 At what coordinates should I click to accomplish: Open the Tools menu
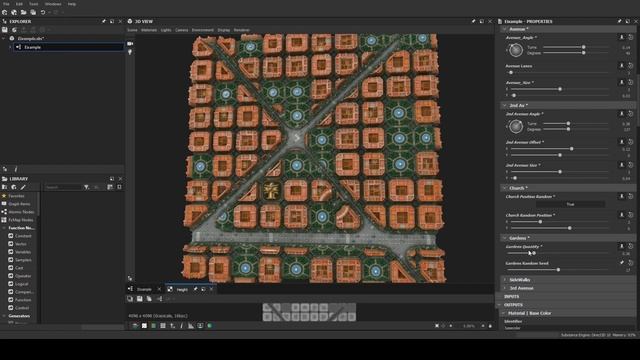(x=33, y=4)
